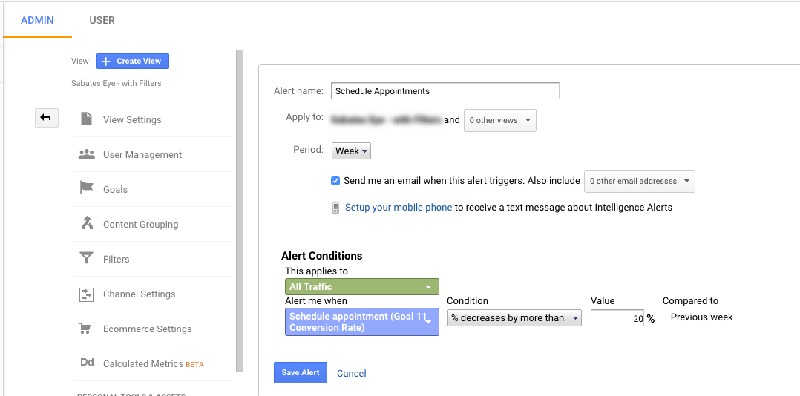Viewport: 800px width, 396px height.
Task: Click the Filters funnel icon
Action: click(x=87, y=258)
